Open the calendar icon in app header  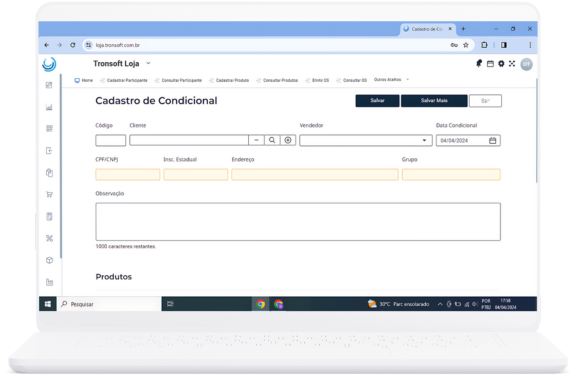click(x=490, y=64)
